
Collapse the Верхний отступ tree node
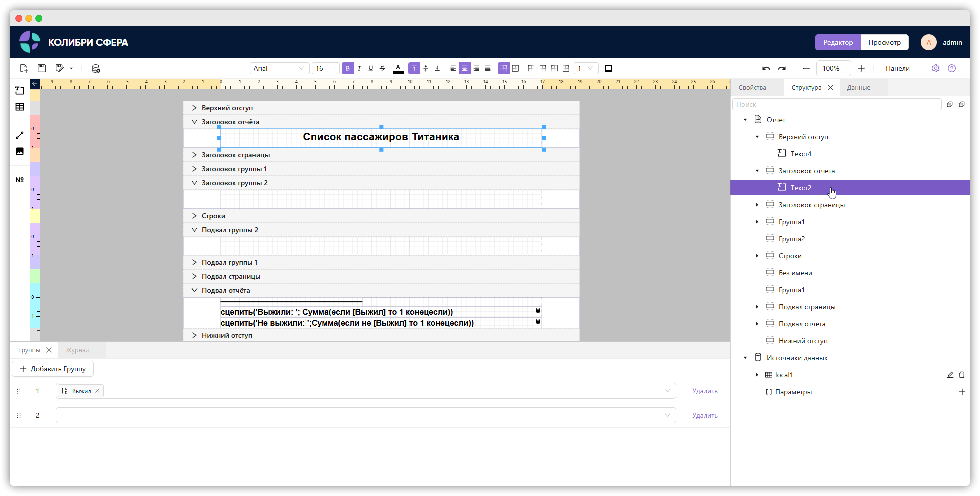coord(757,137)
